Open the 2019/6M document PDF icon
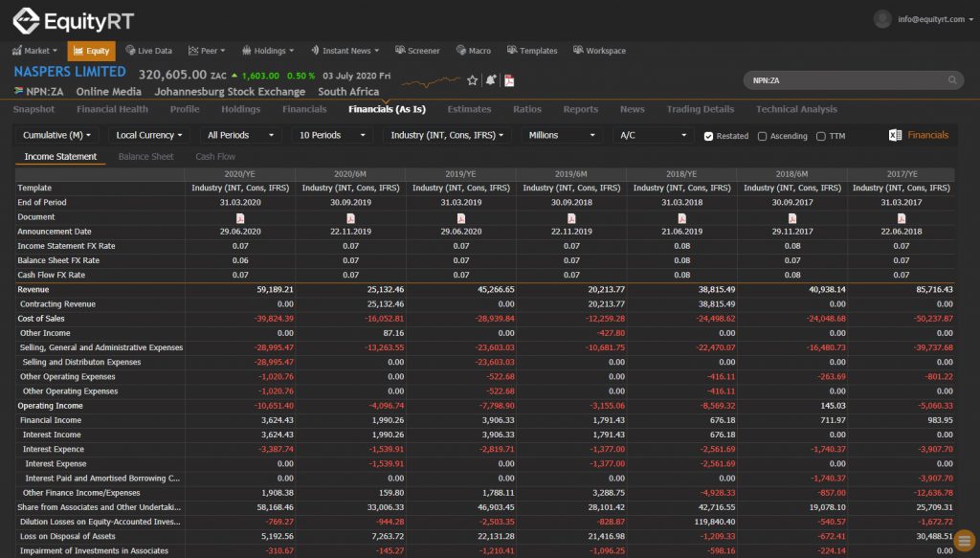This screenshot has height=558, width=980. pos(571,217)
